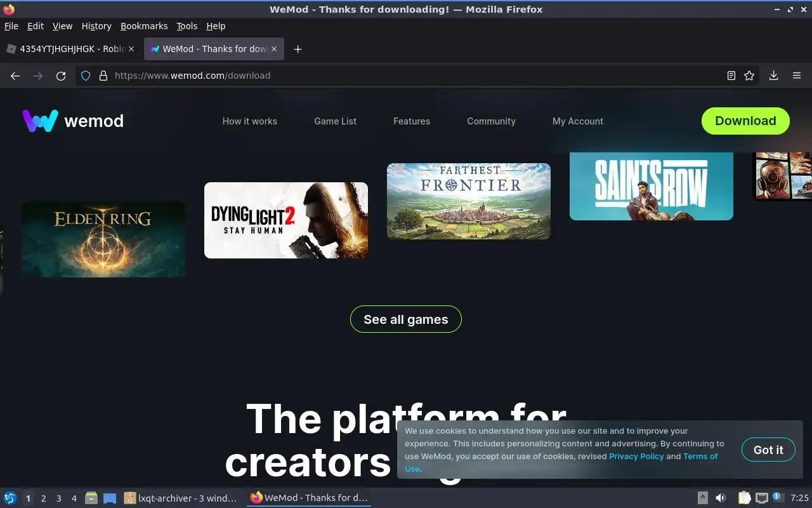Viewport: 812px width, 508px height.
Task: Open the File menu
Action: tap(11, 26)
